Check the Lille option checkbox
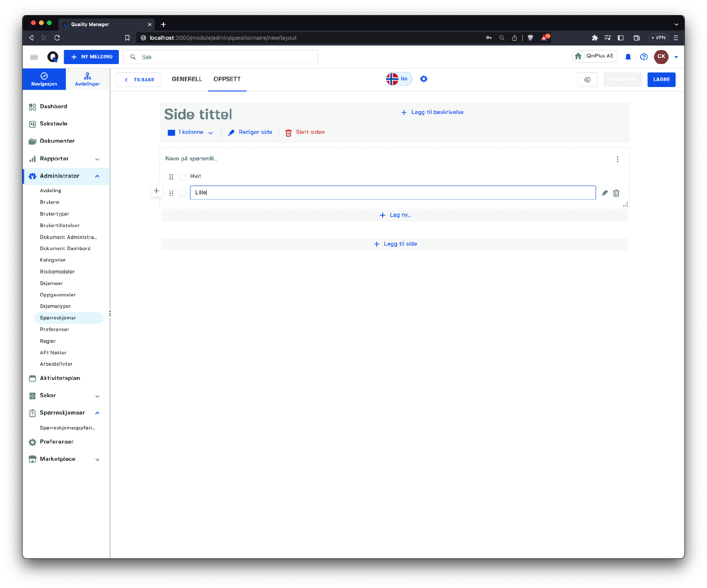Image resolution: width=707 pixels, height=588 pixels. click(182, 193)
